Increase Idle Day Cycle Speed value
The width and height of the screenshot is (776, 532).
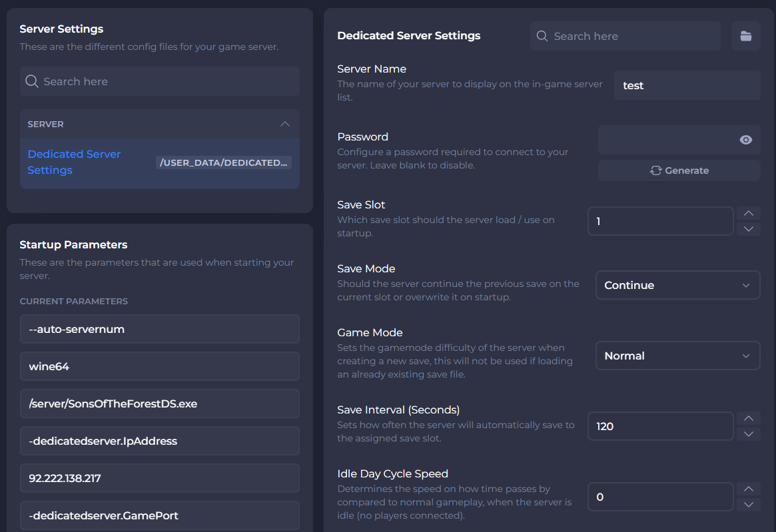[x=748, y=489]
